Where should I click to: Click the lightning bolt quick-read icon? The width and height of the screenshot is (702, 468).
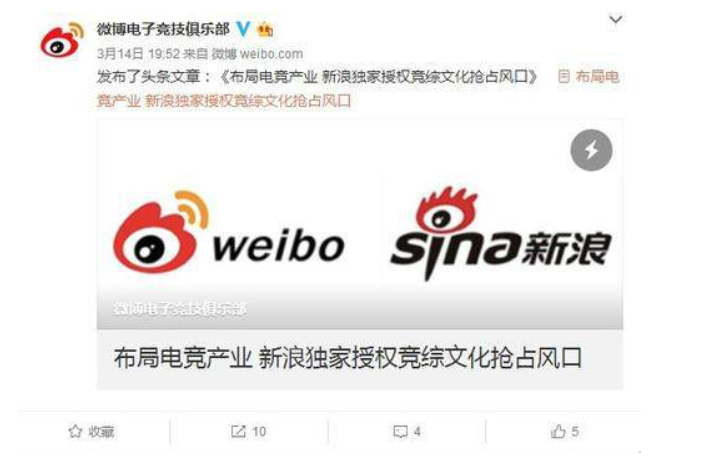pos(591,150)
